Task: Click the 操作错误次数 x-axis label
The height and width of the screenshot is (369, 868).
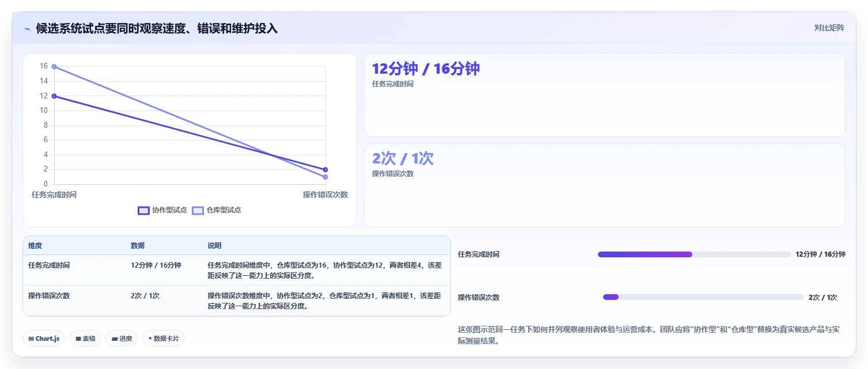Action: point(325,195)
